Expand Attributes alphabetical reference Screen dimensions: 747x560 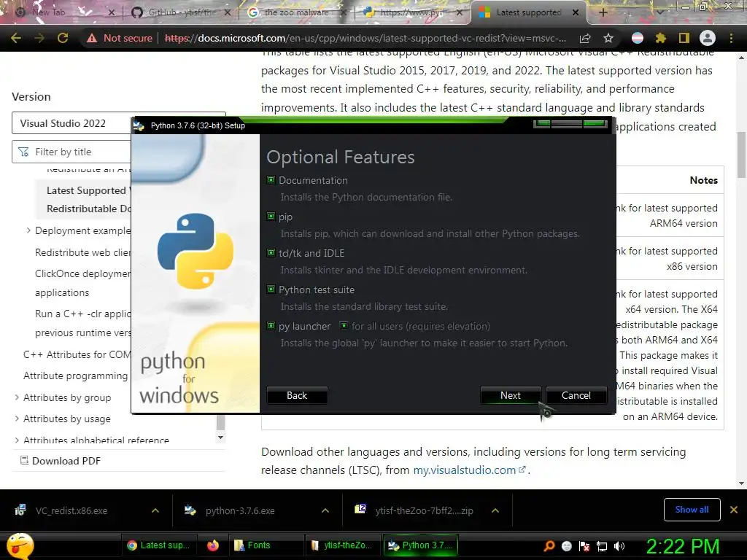[18, 440]
